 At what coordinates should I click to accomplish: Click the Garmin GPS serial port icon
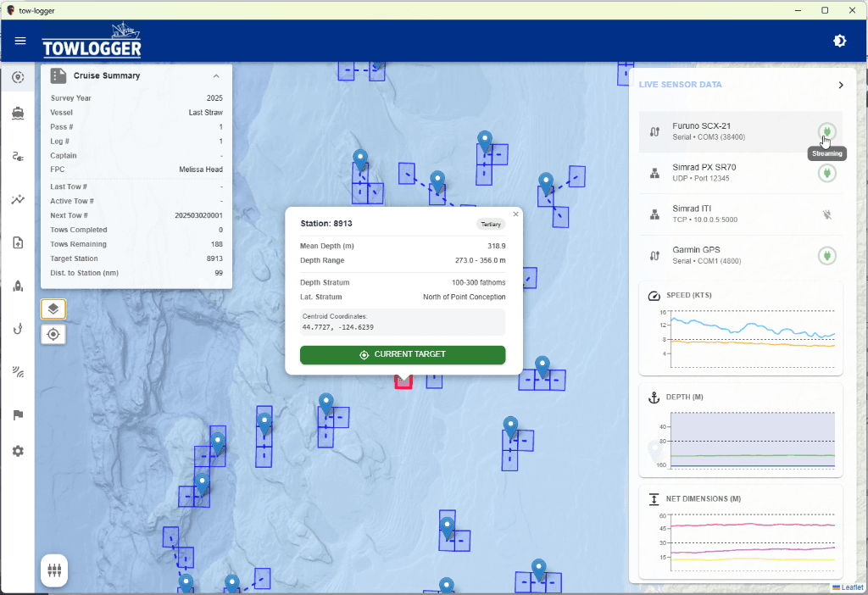pos(655,256)
